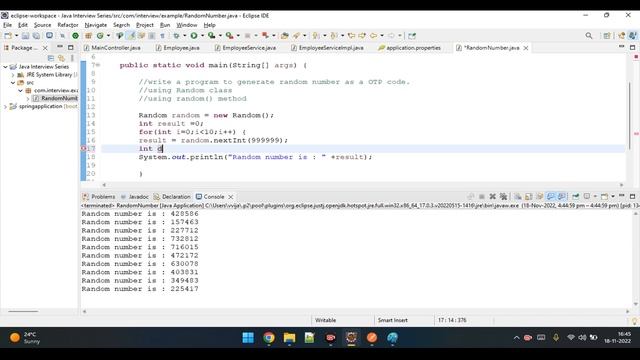Open the New file dropdown arrow
The height and width of the screenshot is (360, 640).
pos(16,36)
